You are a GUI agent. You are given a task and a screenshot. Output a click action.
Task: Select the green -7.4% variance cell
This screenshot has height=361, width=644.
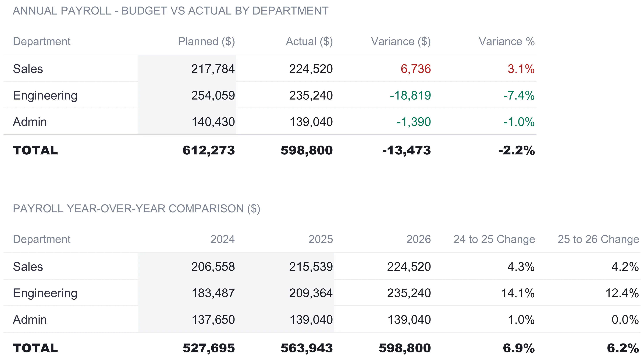click(519, 95)
